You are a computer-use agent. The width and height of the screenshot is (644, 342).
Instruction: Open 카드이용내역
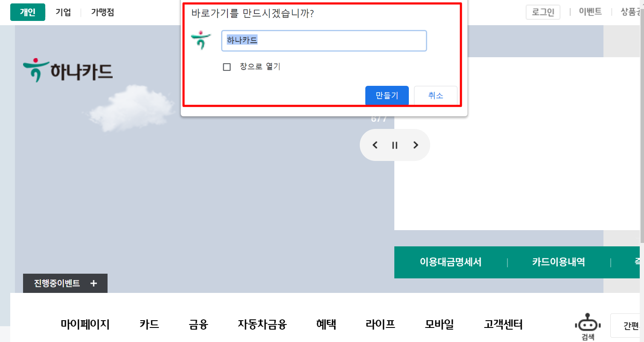pos(559,262)
